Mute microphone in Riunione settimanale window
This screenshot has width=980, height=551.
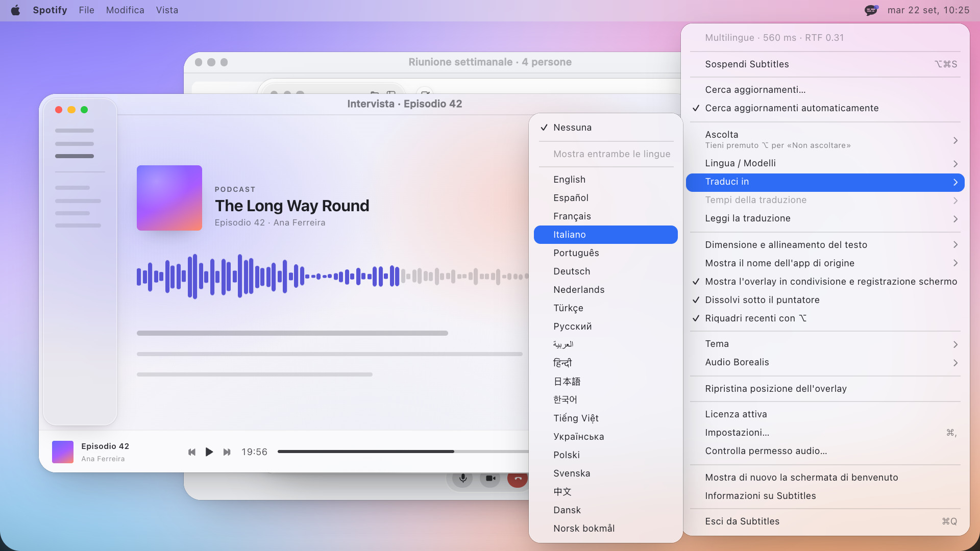(462, 479)
